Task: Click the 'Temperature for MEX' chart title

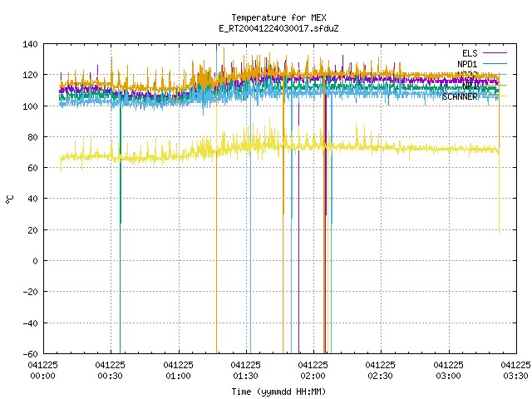Action: (278, 17)
